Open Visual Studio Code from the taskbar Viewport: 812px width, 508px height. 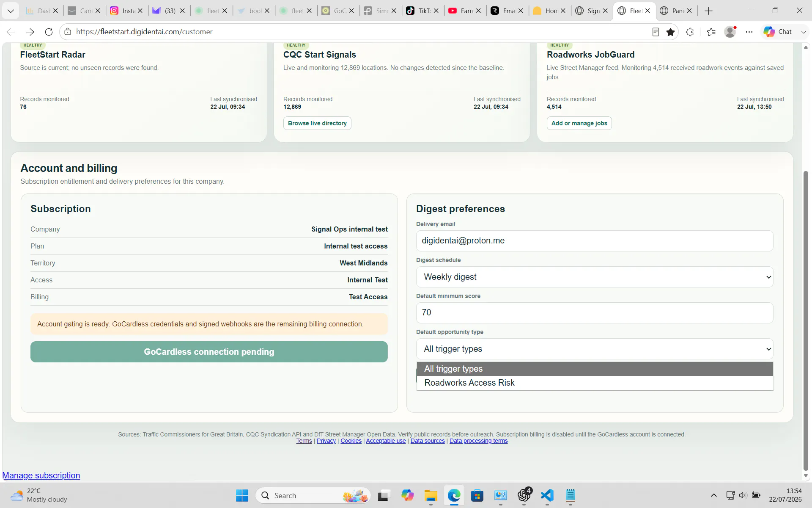click(547, 495)
